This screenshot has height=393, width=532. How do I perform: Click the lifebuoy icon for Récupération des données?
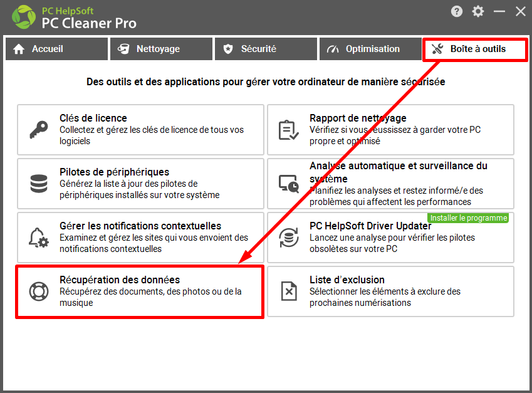tap(39, 291)
